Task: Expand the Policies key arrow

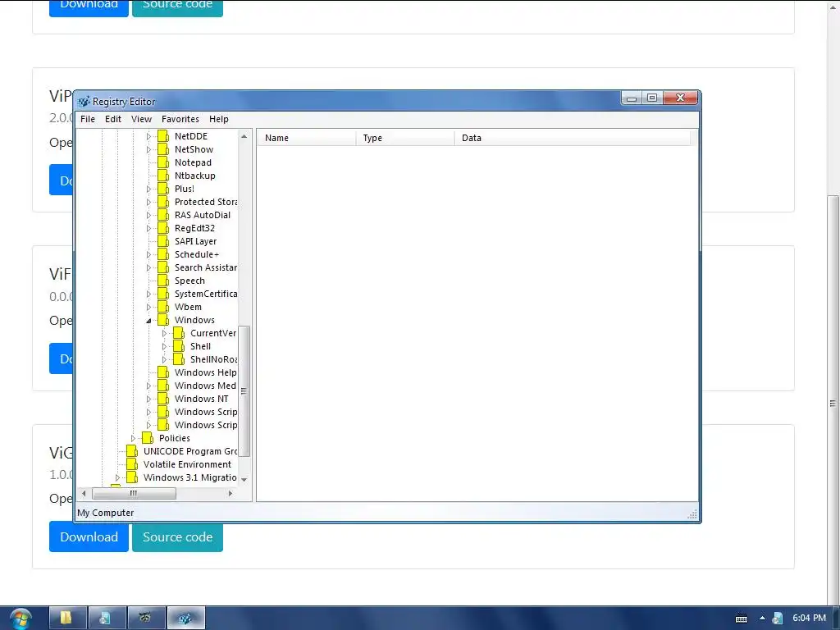Action: 134,438
